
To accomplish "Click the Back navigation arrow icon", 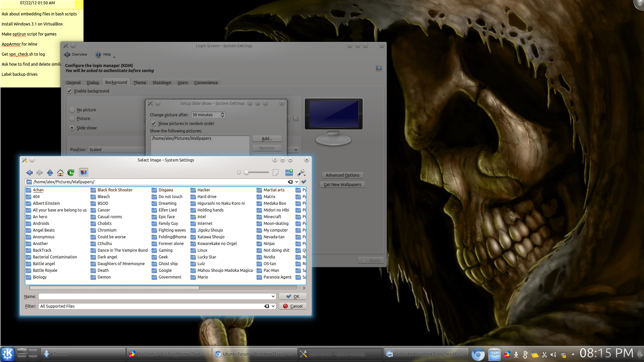I will [x=30, y=173].
